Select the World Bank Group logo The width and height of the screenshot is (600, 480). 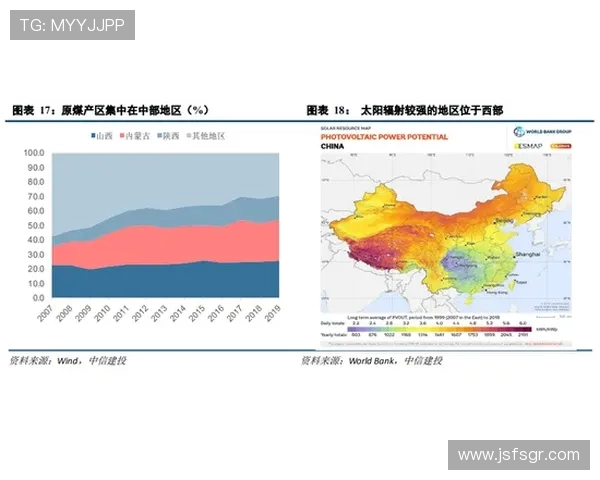coord(542,132)
